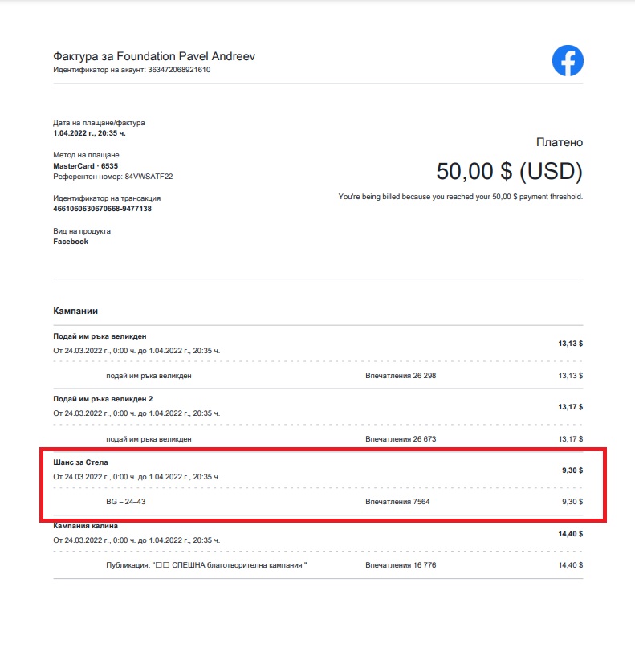The width and height of the screenshot is (635, 672).
Task: Click the 50,00 $ (USD) total amount
Action: click(510, 171)
